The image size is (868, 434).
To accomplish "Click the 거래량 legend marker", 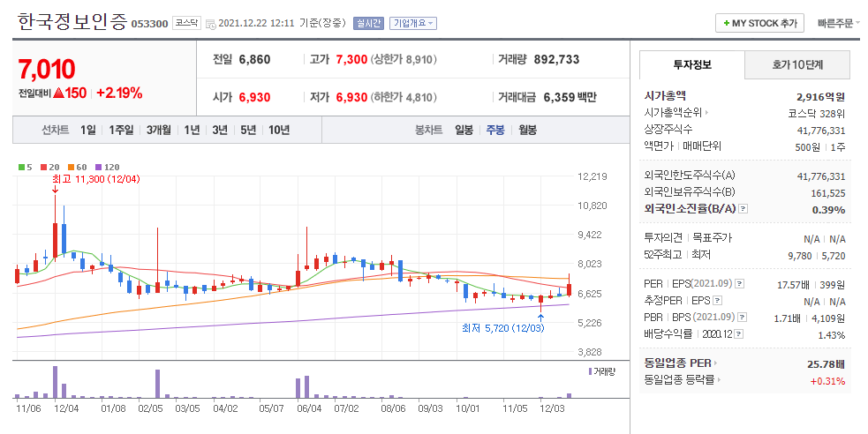I will [601, 371].
